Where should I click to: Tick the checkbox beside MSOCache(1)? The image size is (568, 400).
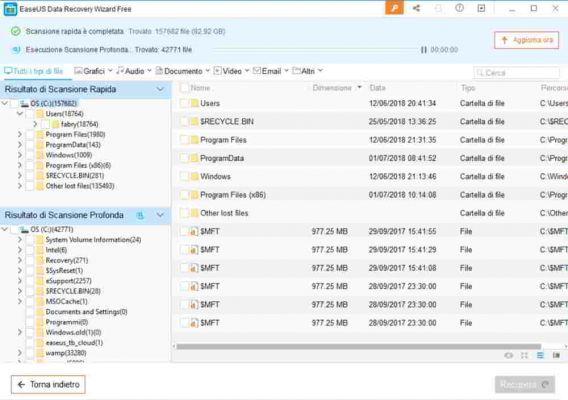click(30, 301)
